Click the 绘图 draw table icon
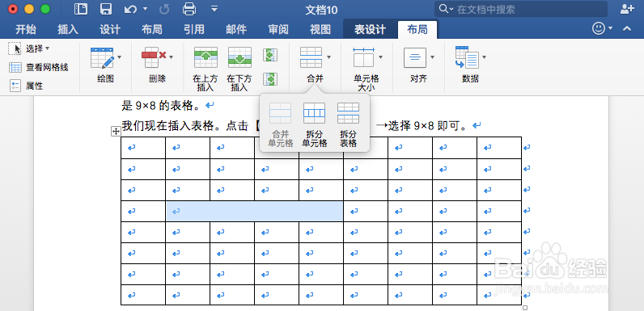 coord(102,57)
